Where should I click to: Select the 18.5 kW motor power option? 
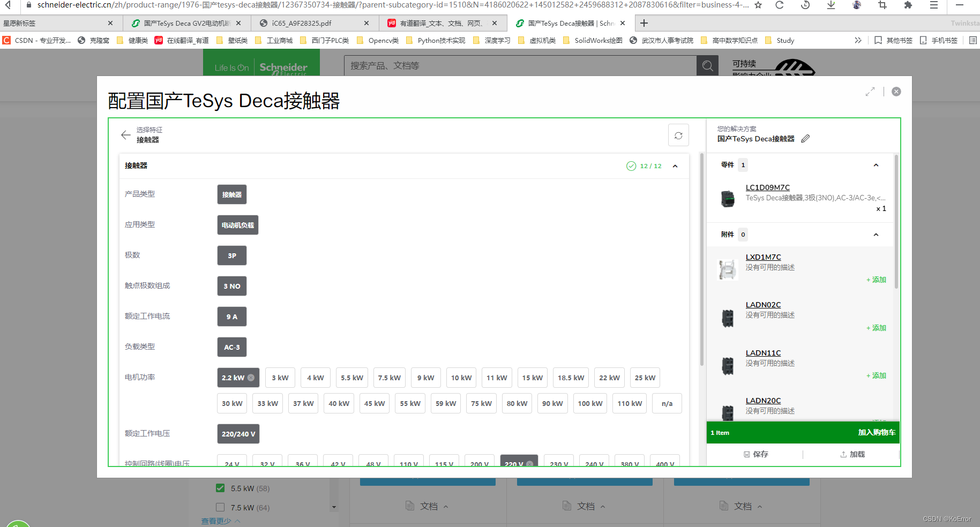[x=571, y=378]
